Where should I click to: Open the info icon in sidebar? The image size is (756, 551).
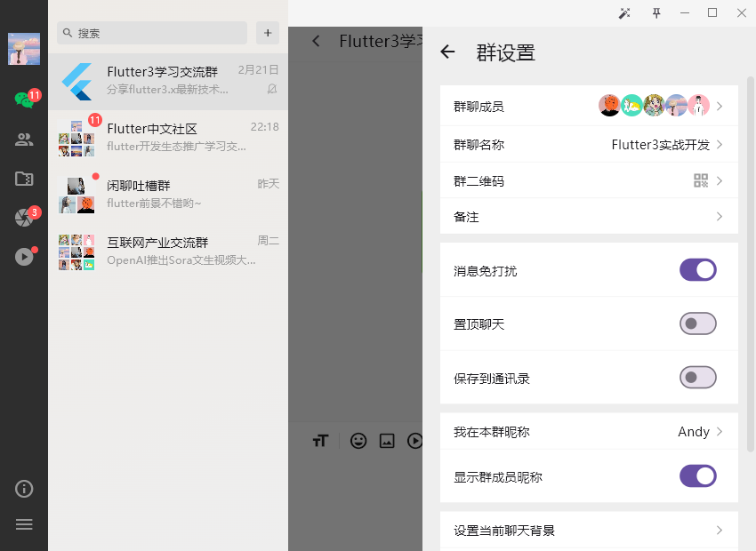24,489
